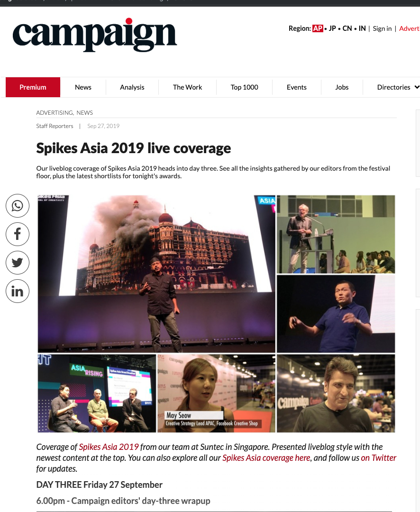Screen dimensions: 420x512
Task: Follow Campaign on Twitter link
Action: 378,457
